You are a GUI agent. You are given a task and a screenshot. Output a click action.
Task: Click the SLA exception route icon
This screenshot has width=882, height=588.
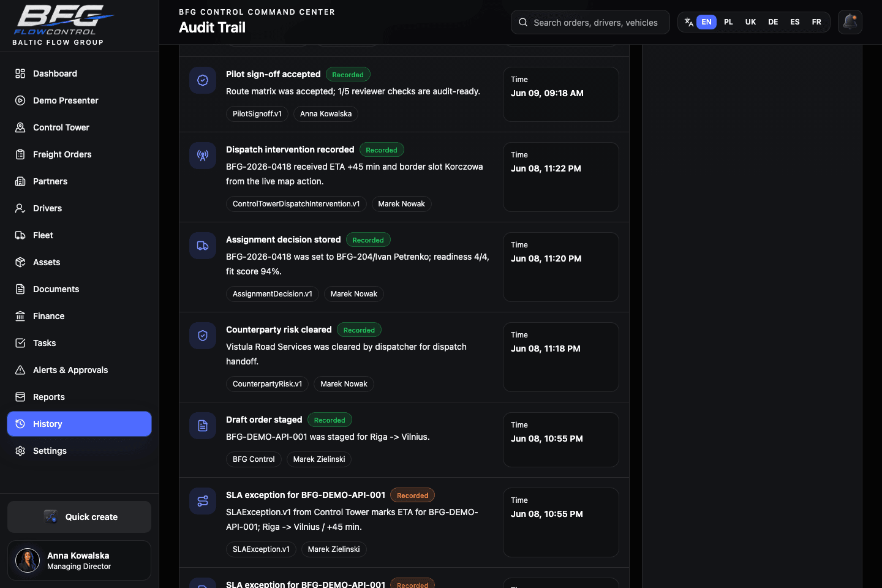coord(203,501)
